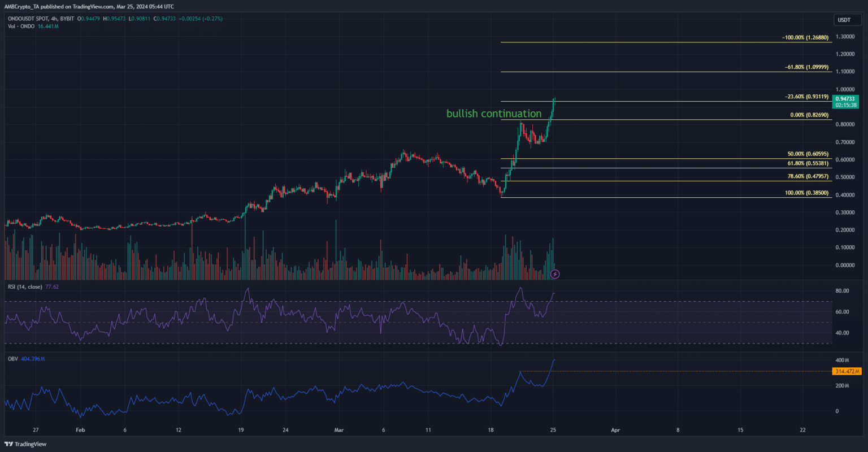The image size is (868, 452).
Task: Select the bullish continuation text annotation
Action: (x=493, y=114)
